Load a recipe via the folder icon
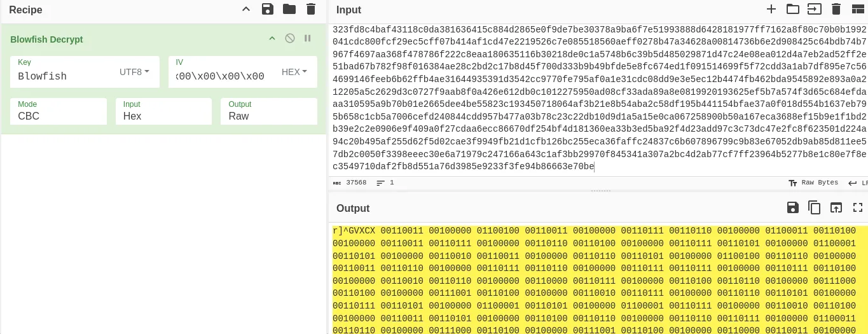The height and width of the screenshot is (334, 868). [289, 9]
